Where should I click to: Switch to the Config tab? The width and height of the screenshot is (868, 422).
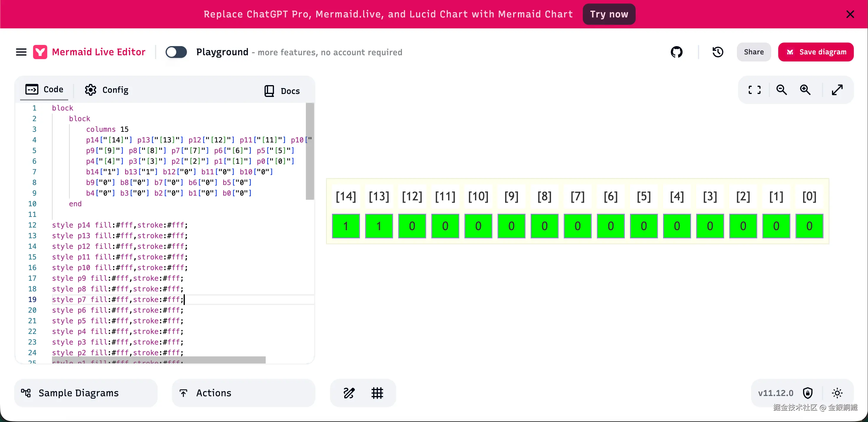pyautogui.click(x=107, y=90)
